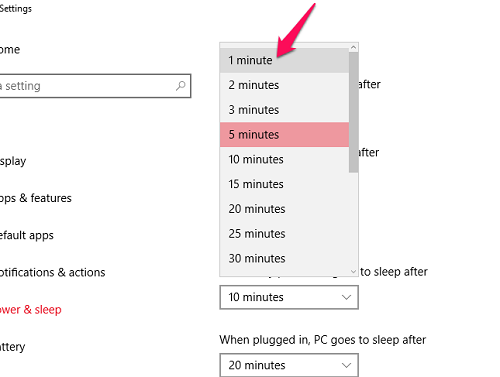Select the 15 minutes option

pyautogui.click(x=284, y=184)
